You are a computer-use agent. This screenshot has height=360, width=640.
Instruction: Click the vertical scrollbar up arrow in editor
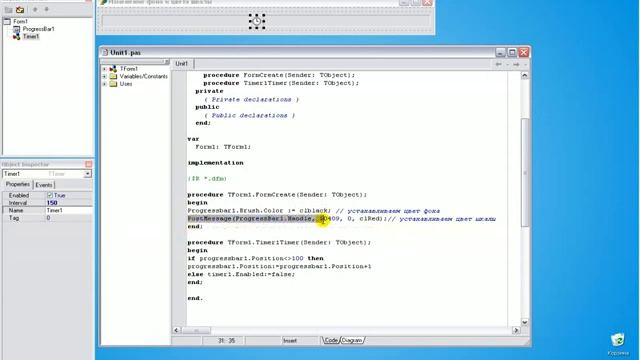tap(524, 76)
